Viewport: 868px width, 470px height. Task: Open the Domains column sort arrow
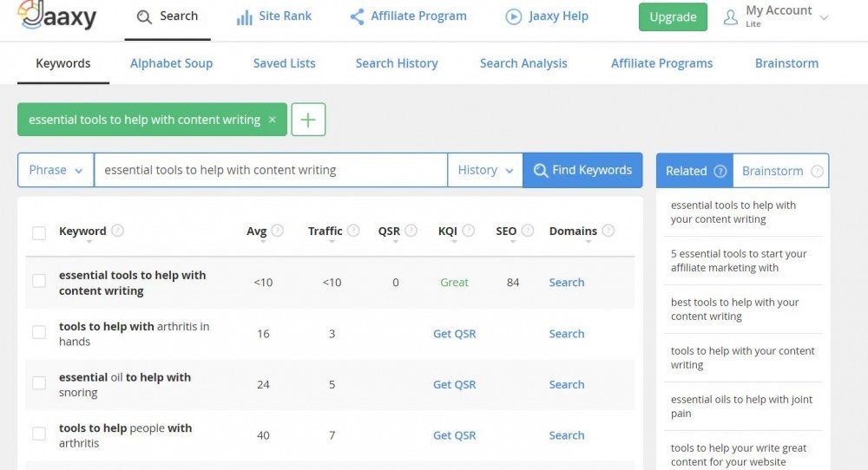[x=588, y=242]
